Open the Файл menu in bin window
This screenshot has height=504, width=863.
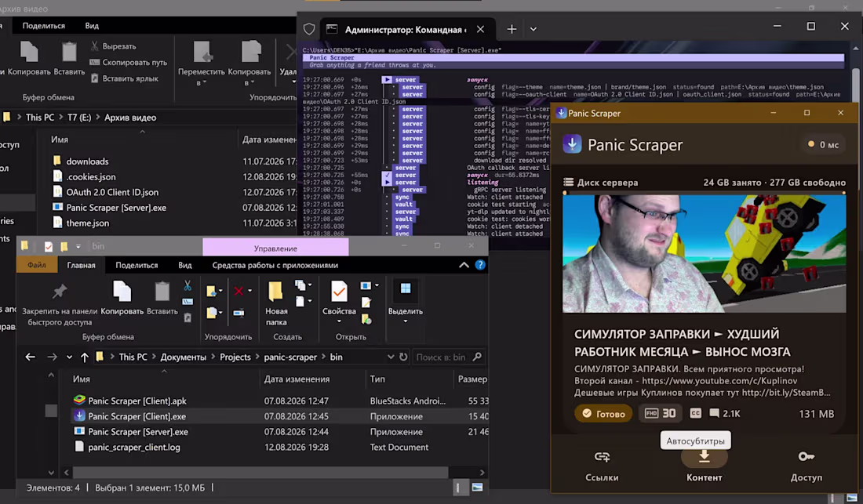click(x=37, y=265)
